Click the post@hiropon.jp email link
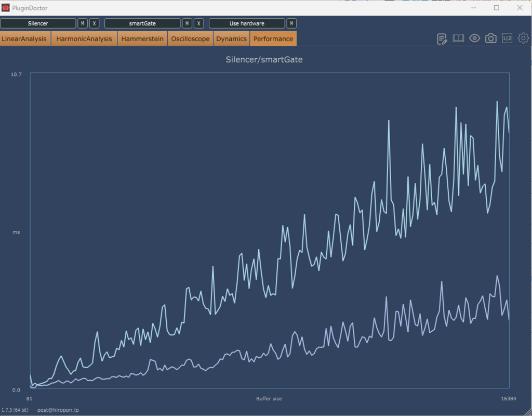This screenshot has height=416, width=532. tap(58, 410)
